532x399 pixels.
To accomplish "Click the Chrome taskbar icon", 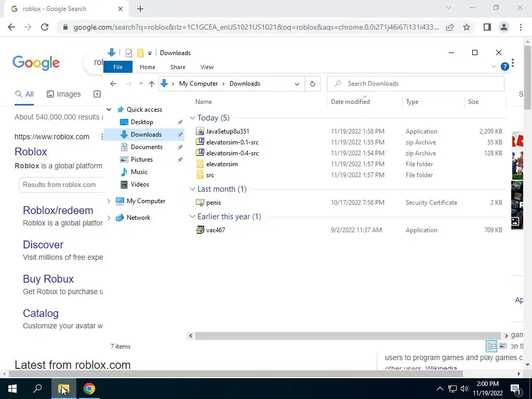I will coord(89,389).
